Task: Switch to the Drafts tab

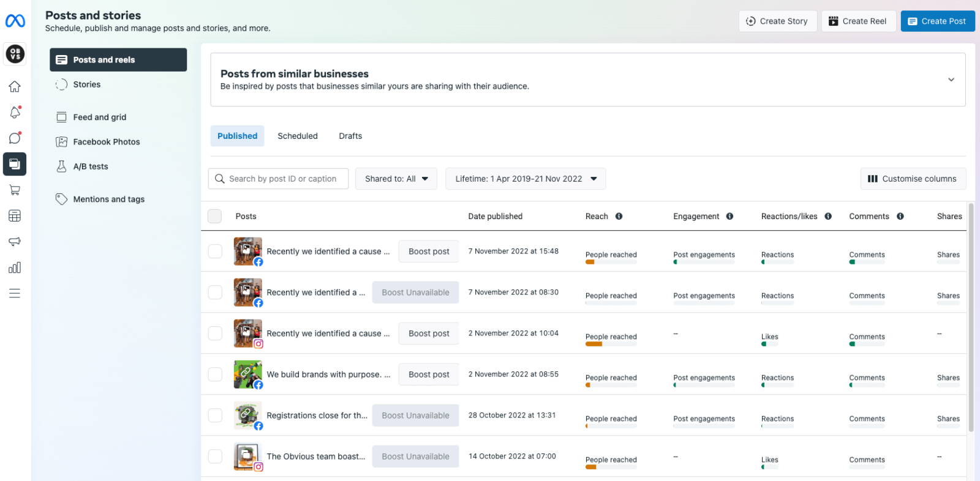Action: [x=350, y=136]
